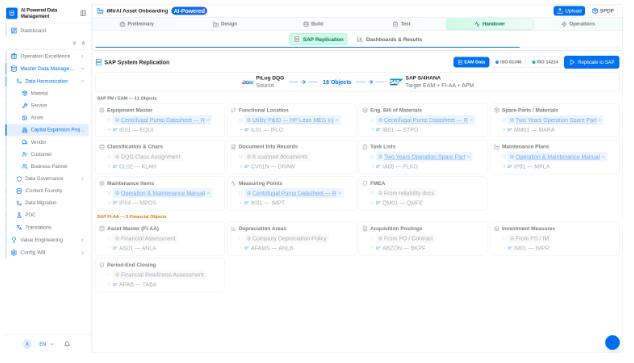The width and height of the screenshot is (634, 363).
Task: Click the Document Info Records file icon
Action: point(233,147)
